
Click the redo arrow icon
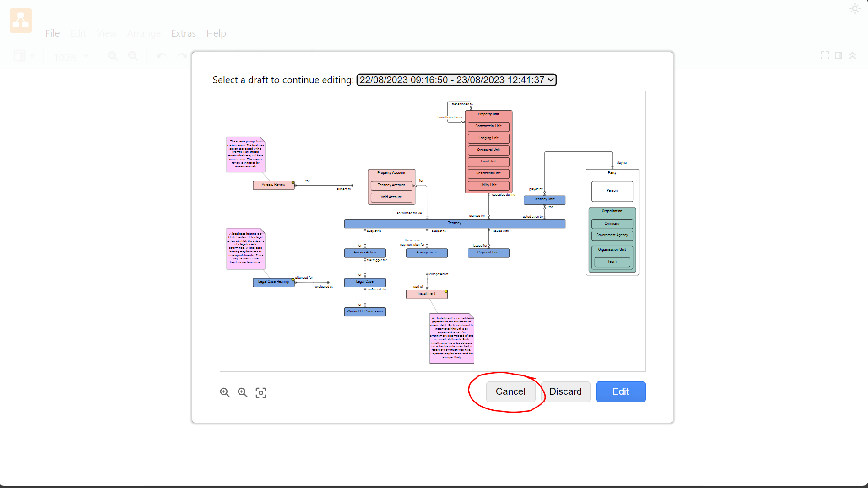click(182, 56)
